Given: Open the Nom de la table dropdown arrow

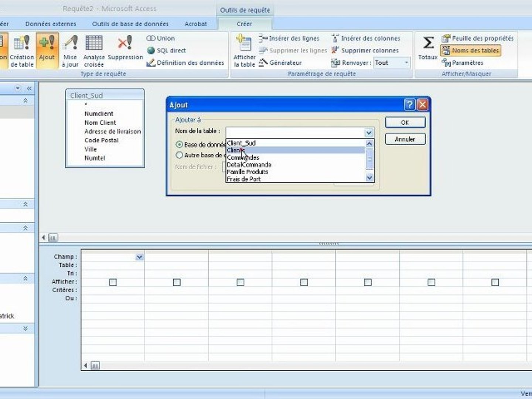Looking at the screenshot, I should pos(369,133).
